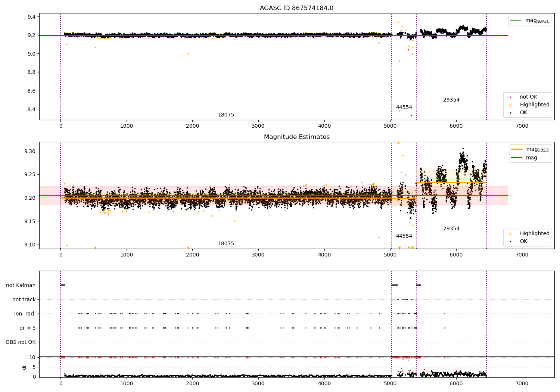
Task: Click the 9.30 y-axis tick in middle plot
Action: pos(29,151)
